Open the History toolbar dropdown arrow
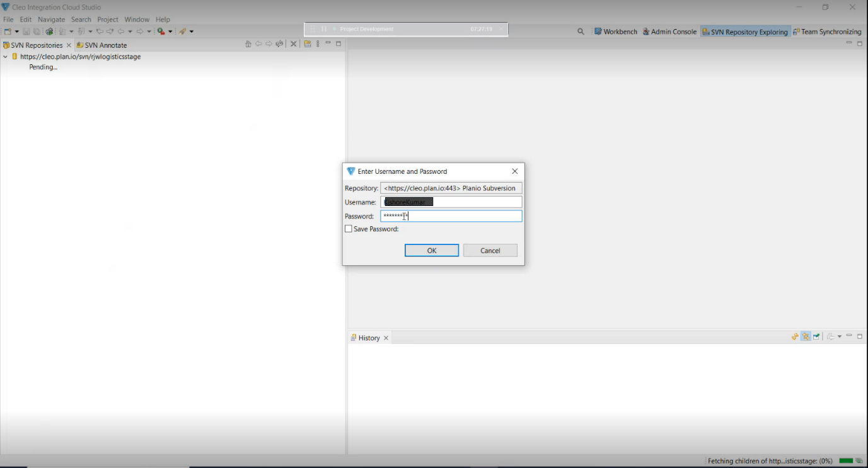868x468 pixels. [840, 337]
